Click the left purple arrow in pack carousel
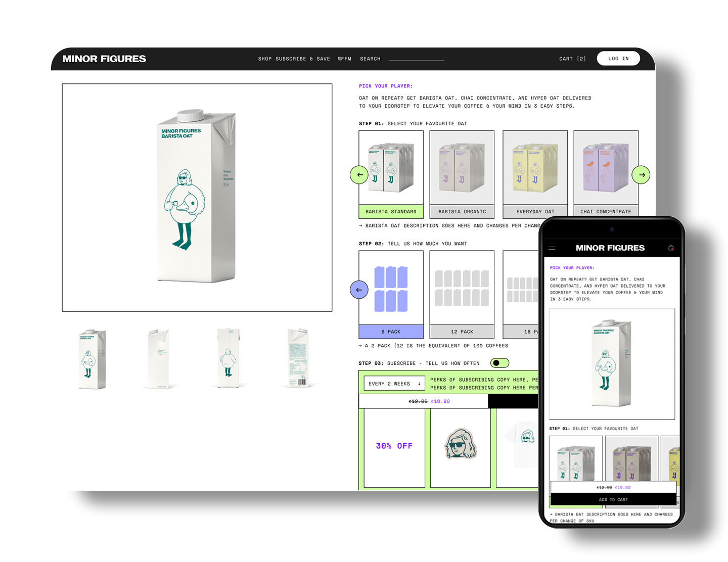The image size is (728, 562). [x=359, y=290]
